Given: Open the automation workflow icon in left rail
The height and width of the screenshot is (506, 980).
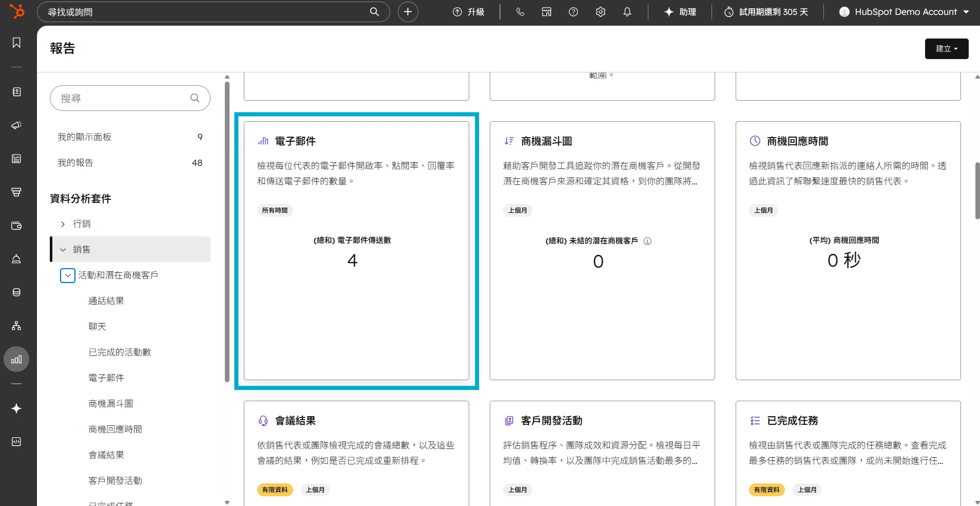Looking at the screenshot, I should click(16, 326).
